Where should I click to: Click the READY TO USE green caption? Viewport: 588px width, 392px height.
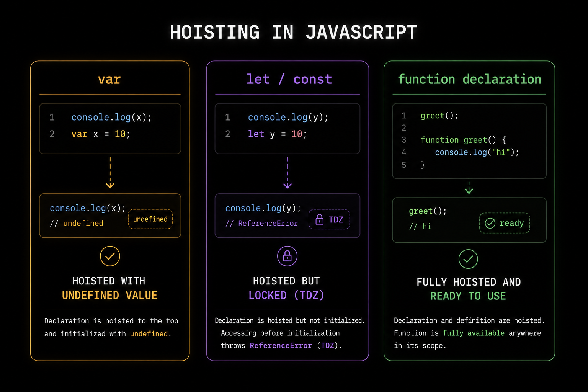tap(468, 296)
